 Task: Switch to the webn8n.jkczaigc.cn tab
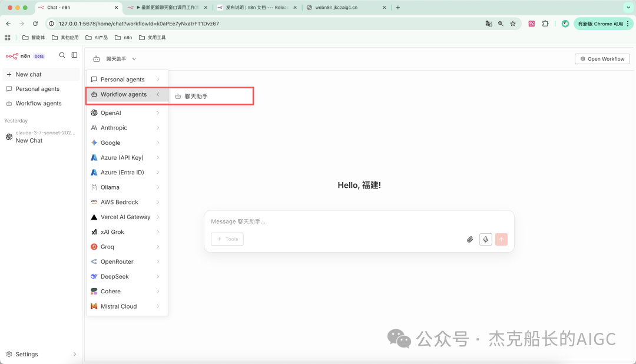[x=346, y=7]
